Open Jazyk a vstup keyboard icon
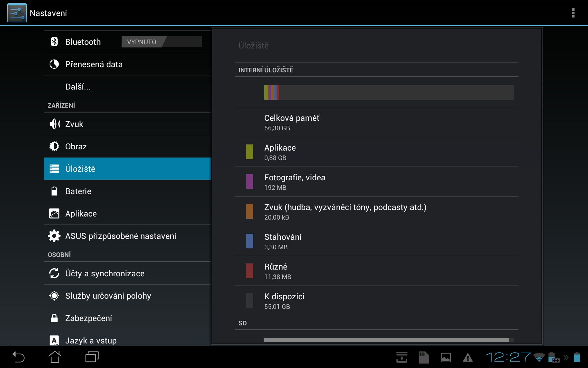The width and height of the screenshot is (588, 368). [54, 340]
